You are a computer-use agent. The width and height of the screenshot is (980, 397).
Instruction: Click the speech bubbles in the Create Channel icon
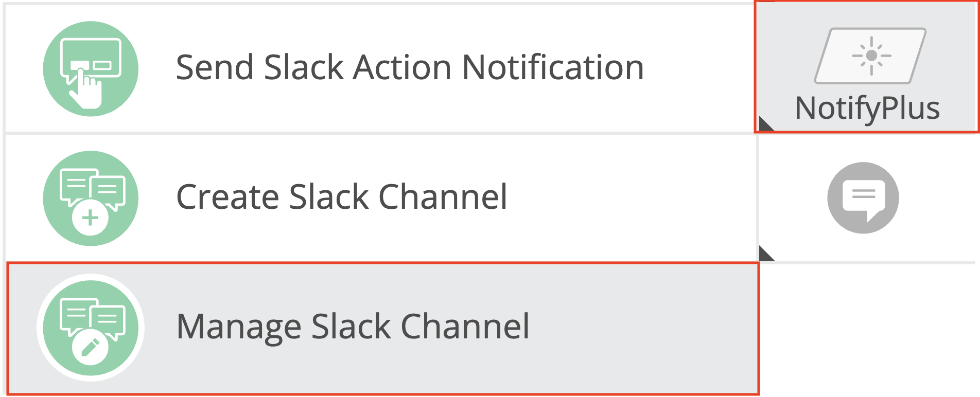(93, 186)
